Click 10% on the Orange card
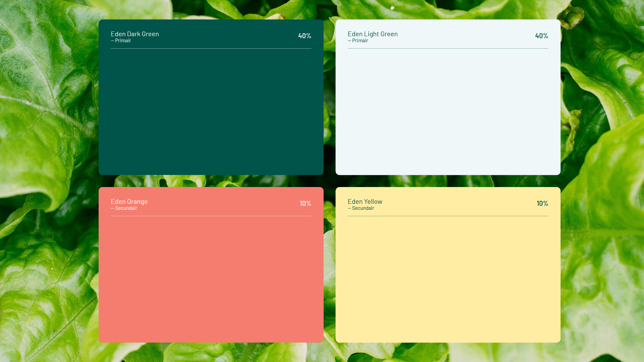The height and width of the screenshot is (362, 644). point(305,203)
